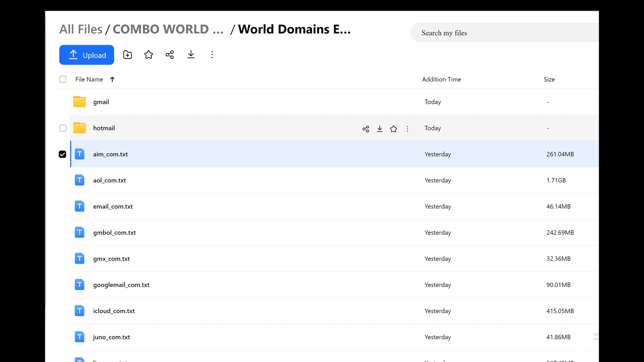Click Yesterday in the aol_com.txt row
This screenshot has width=644, height=362.
438,180
